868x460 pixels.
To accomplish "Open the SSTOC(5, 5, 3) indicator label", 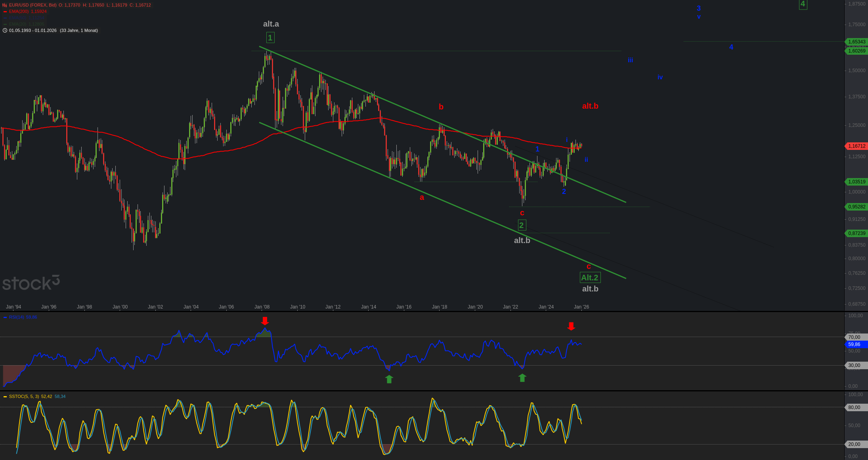I will click(x=24, y=397).
